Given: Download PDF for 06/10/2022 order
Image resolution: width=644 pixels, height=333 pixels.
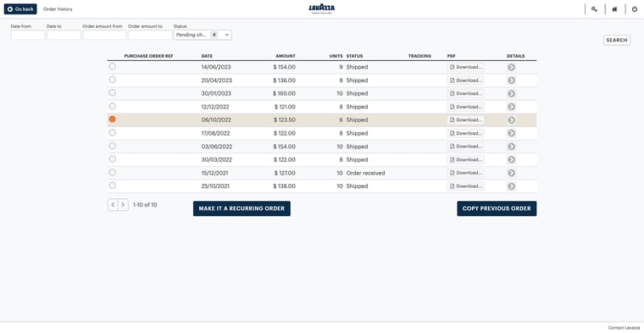Looking at the screenshot, I should pos(466,119).
